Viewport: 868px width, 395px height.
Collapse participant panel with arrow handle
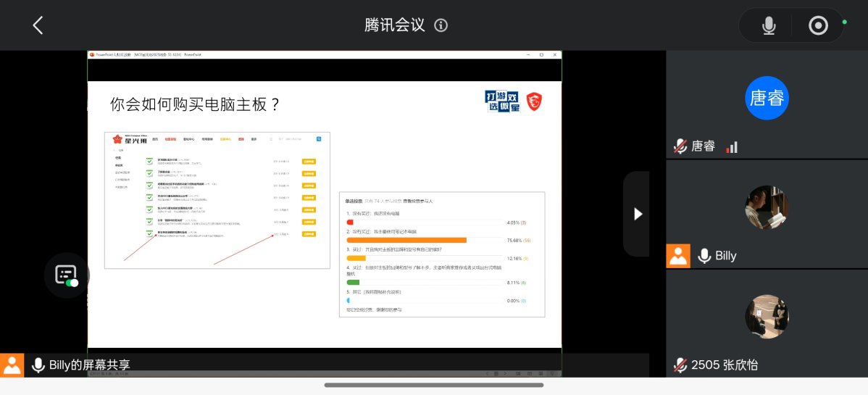(637, 214)
